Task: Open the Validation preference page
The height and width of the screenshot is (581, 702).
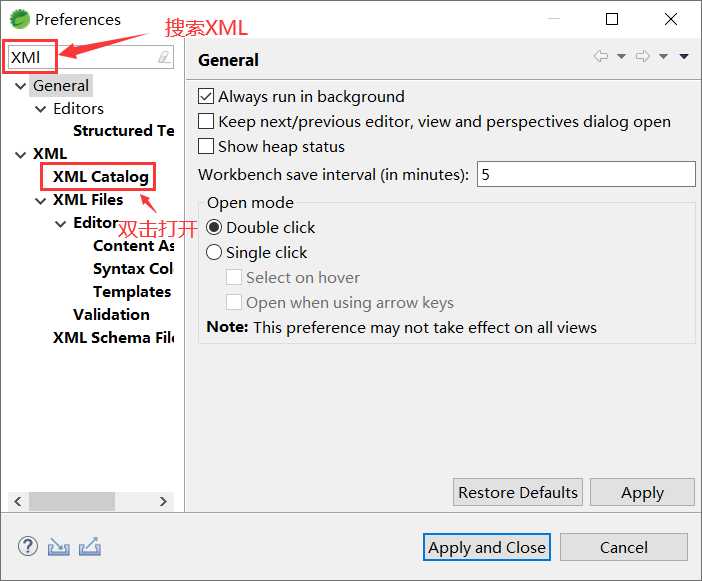Action: coord(111,314)
